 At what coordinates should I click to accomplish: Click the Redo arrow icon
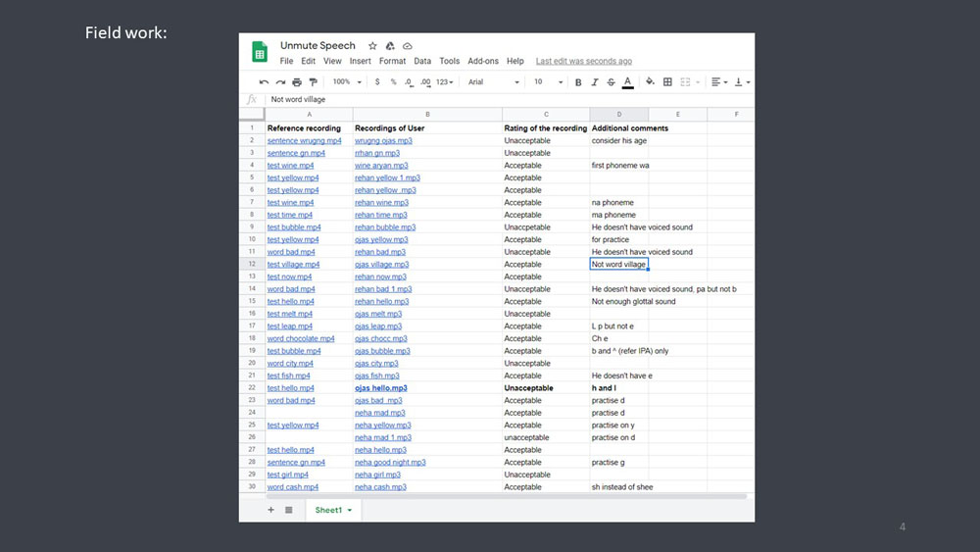pos(280,82)
